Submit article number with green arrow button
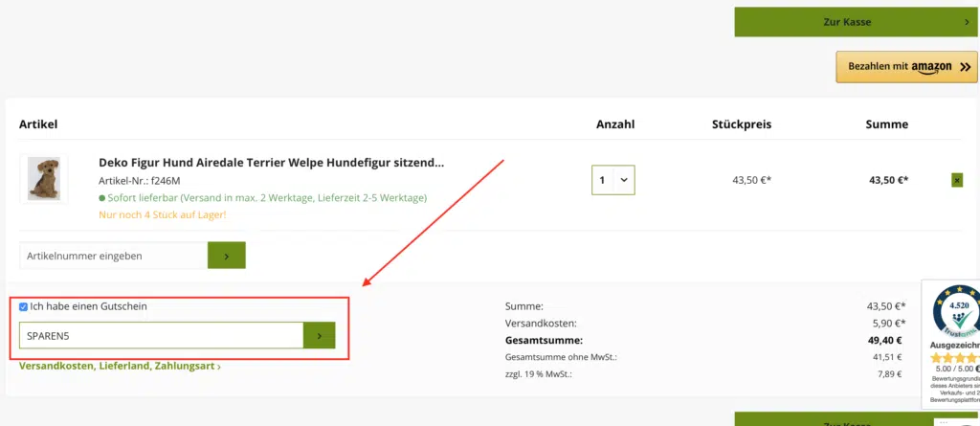The height and width of the screenshot is (426, 980). 227,256
